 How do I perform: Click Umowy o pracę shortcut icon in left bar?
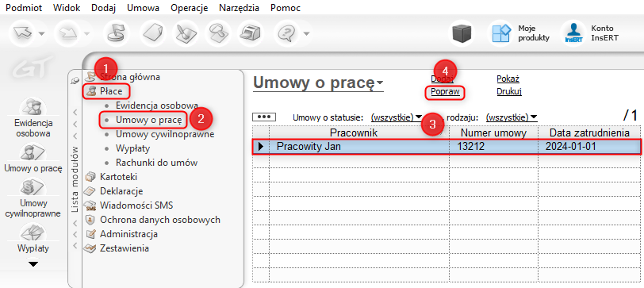33,152
